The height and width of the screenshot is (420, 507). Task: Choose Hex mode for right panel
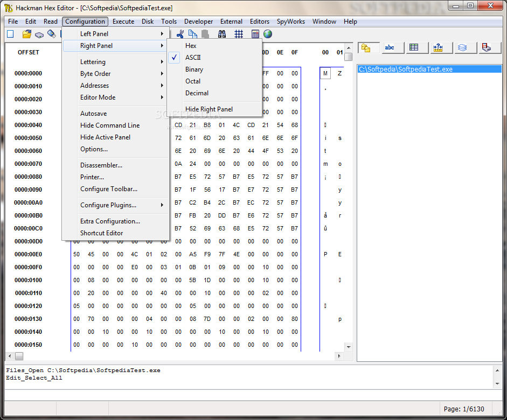click(214, 46)
